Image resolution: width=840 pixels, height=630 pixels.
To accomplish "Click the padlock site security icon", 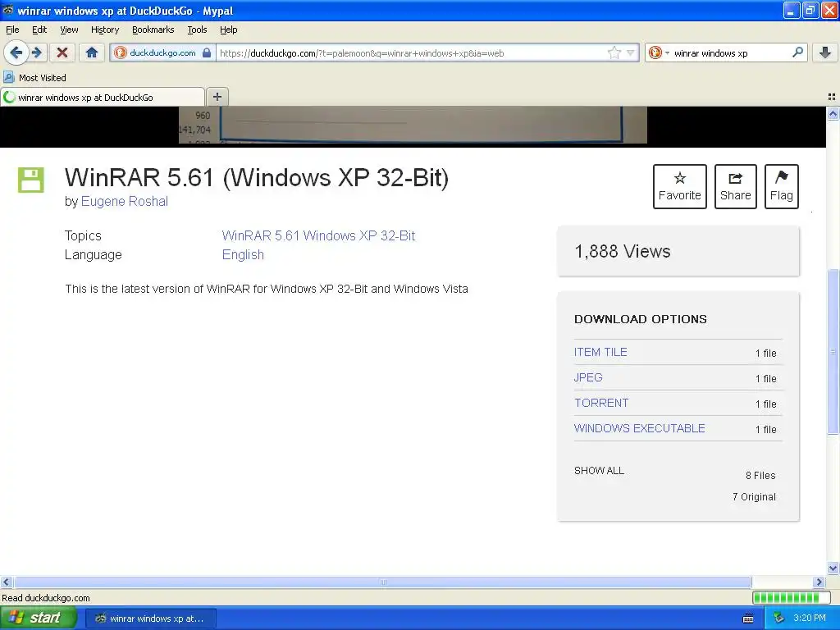I will pos(207,52).
